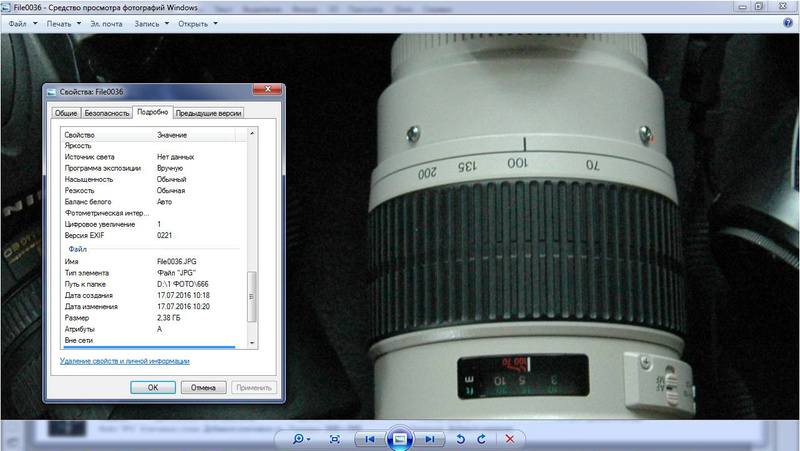
Task: Select the Яркость property row
Action: point(154,146)
